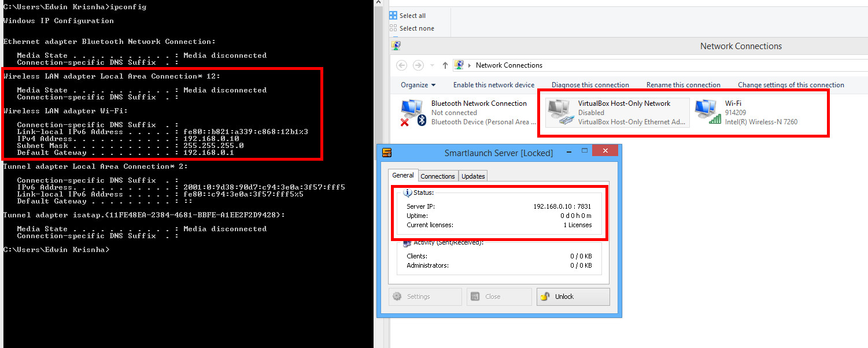Screen dimensions: 868x348
Task: Click the Bluetooth Network Connection name text
Action: click(x=479, y=103)
